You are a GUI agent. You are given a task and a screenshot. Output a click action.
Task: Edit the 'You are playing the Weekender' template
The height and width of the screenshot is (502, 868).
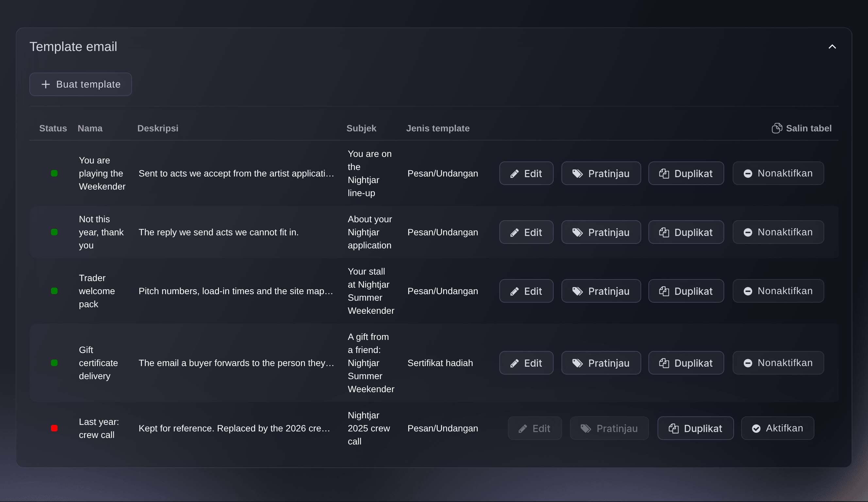[x=526, y=173]
